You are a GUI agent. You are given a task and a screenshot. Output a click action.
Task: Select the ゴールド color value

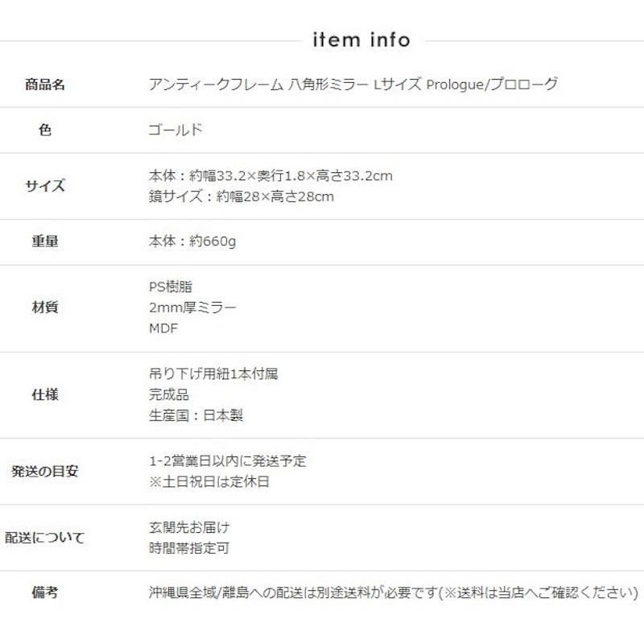click(x=175, y=130)
